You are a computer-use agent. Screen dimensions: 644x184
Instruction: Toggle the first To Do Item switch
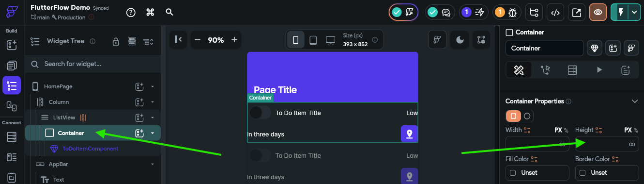click(260, 113)
